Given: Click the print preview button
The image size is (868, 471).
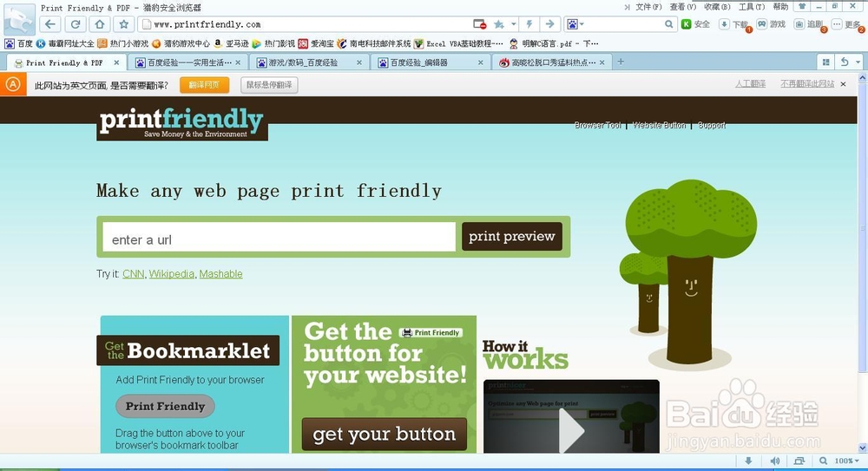Looking at the screenshot, I should (x=512, y=236).
